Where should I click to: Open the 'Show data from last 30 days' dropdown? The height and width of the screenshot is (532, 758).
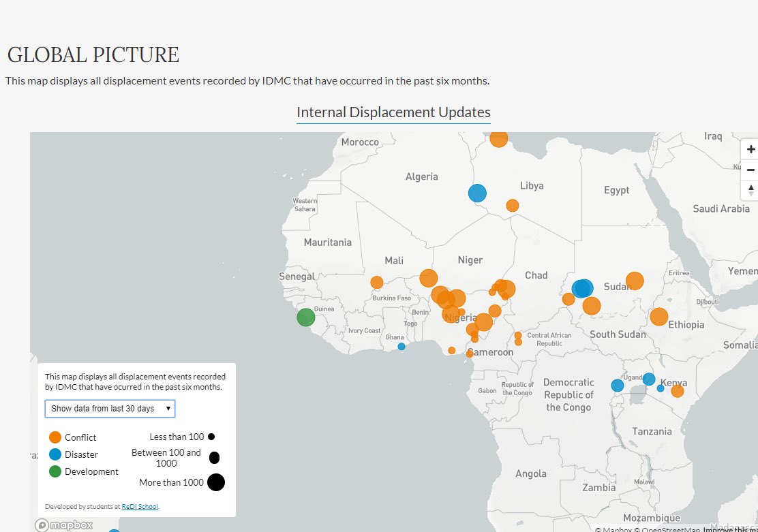[110, 408]
